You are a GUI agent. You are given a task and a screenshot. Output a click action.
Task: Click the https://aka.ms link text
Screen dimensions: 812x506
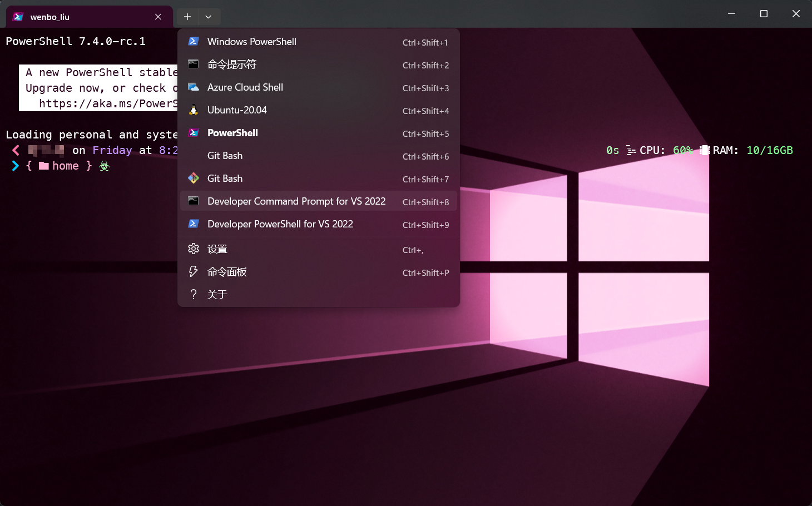tap(108, 103)
